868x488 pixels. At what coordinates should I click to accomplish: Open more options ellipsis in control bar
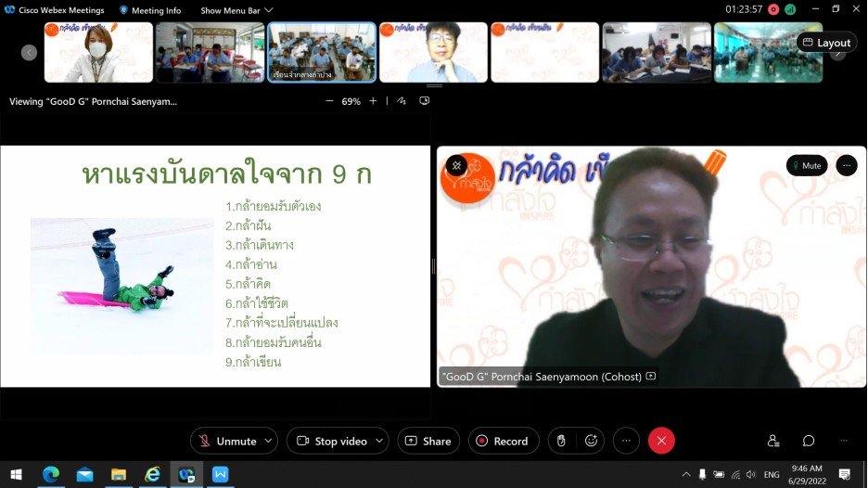click(x=626, y=441)
